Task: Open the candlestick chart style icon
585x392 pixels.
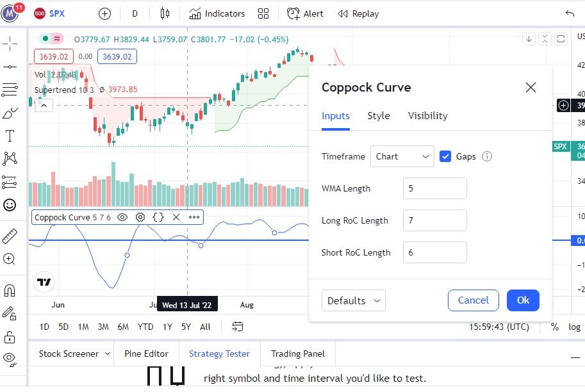Action: click(165, 13)
